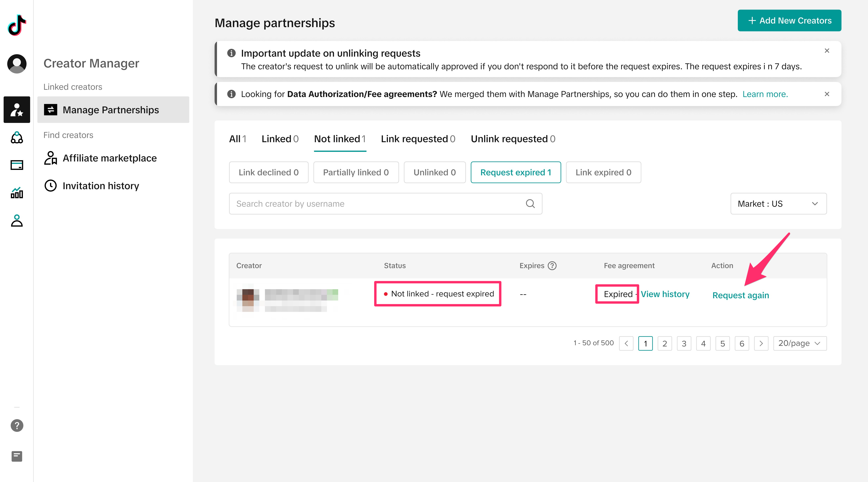Click the TikTok logo icon
The width and height of the screenshot is (868, 482).
tap(17, 25)
